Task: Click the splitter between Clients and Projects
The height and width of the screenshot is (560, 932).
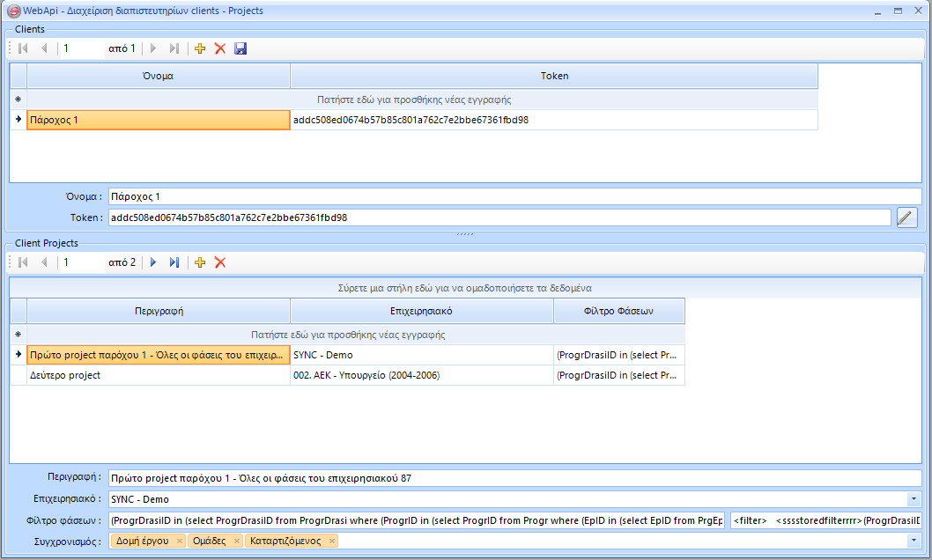Action: tap(465, 234)
